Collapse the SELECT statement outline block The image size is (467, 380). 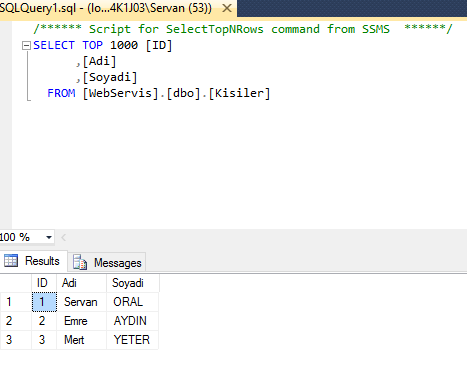26,45
